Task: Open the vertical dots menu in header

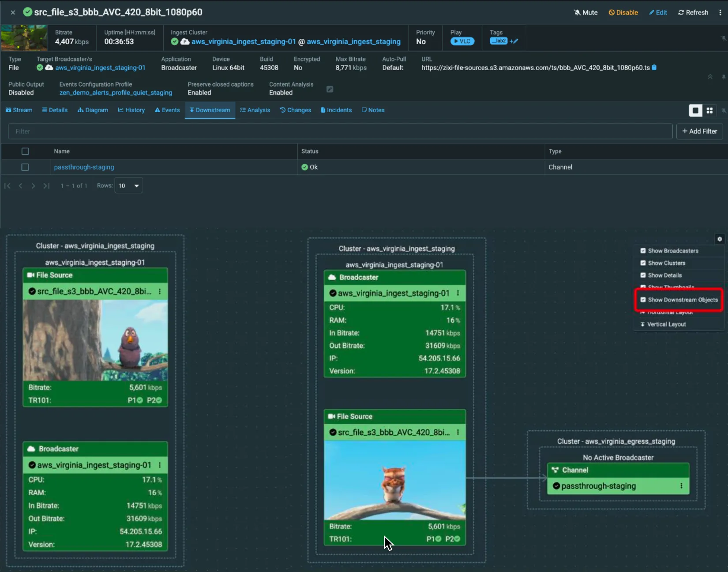Action: point(720,12)
